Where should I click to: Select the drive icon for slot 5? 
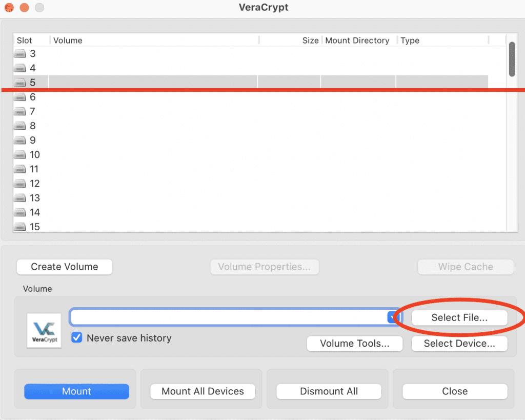[20, 83]
